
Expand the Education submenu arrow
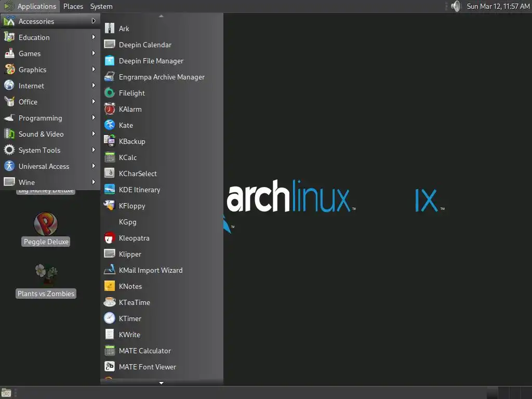[x=94, y=37]
